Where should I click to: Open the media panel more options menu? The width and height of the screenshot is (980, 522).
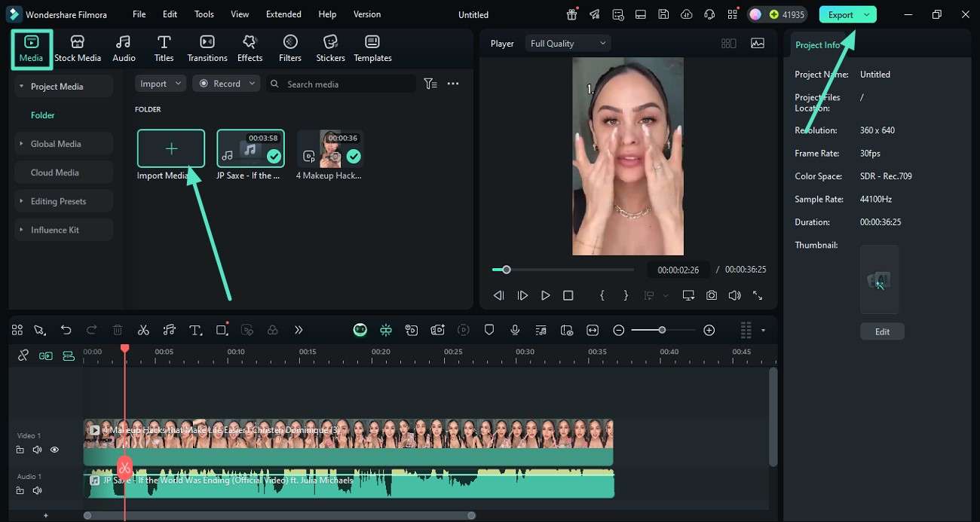(x=453, y=84)
